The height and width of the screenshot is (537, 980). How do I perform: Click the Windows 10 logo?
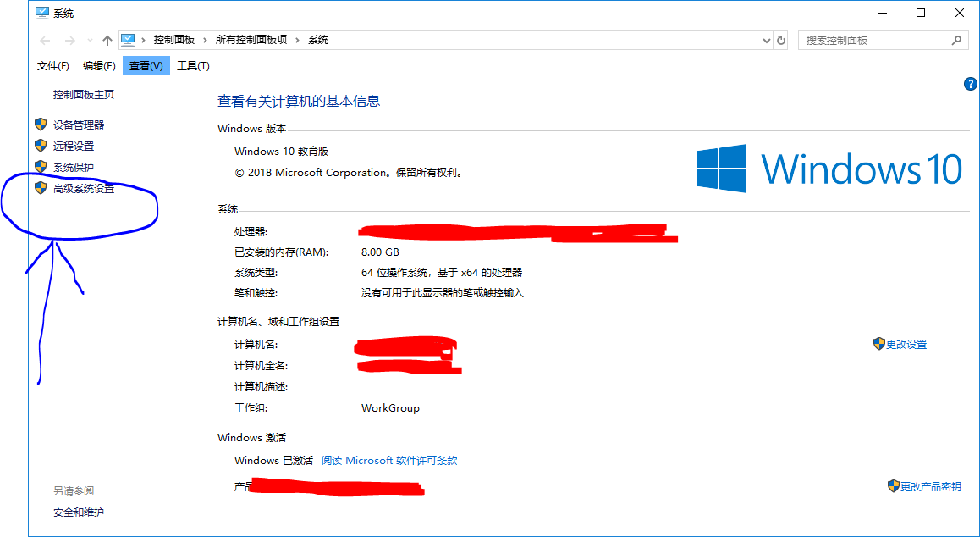(829, 169)
